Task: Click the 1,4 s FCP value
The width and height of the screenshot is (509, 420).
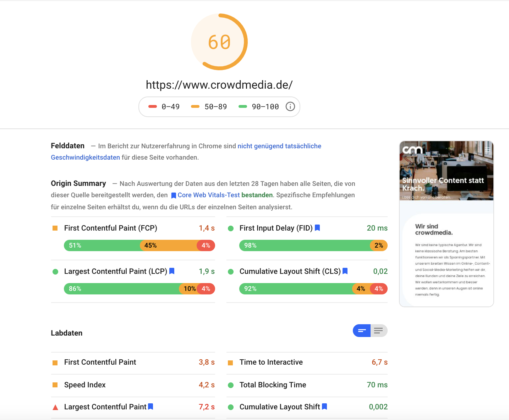Action: (x=207, y=228)
